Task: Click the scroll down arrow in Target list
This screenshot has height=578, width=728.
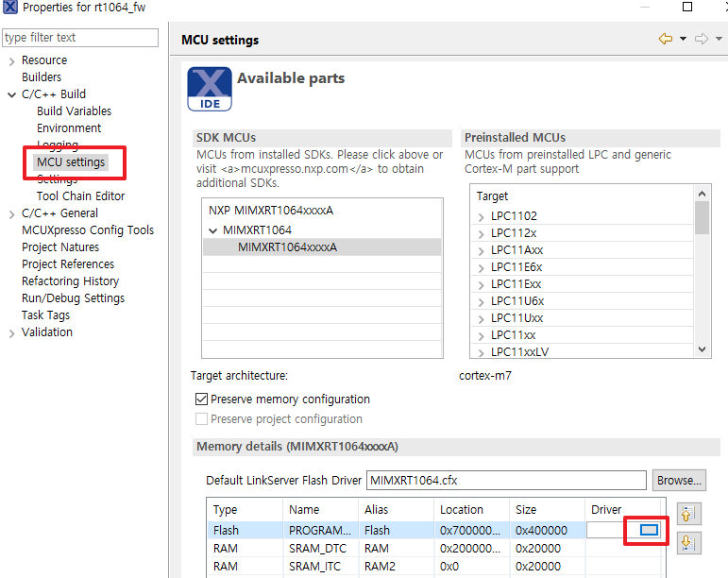Action: pyautogui.click(x=702, y=349)
